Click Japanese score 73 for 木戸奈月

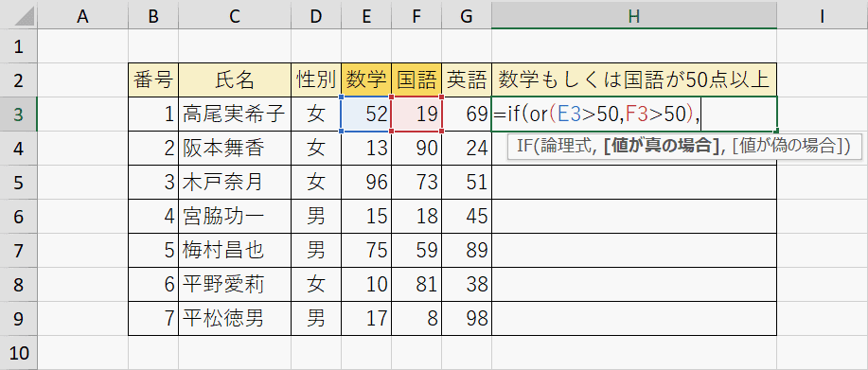(x=416, y=182)
